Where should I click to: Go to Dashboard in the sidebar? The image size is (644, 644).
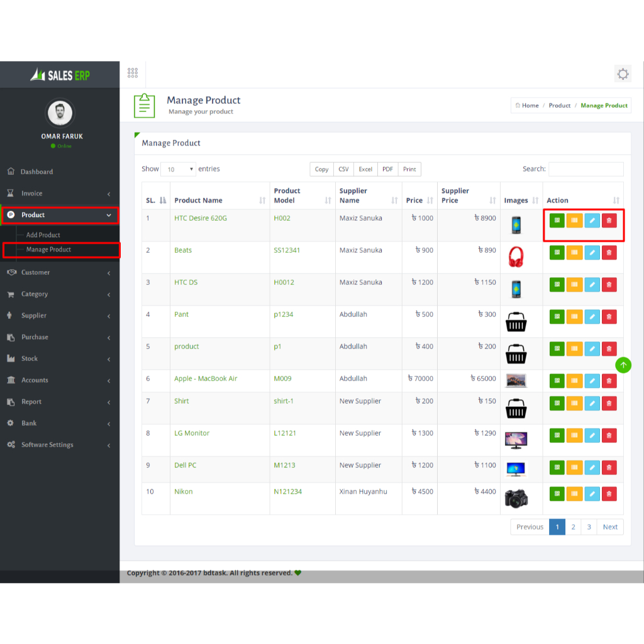coord(36,172)
